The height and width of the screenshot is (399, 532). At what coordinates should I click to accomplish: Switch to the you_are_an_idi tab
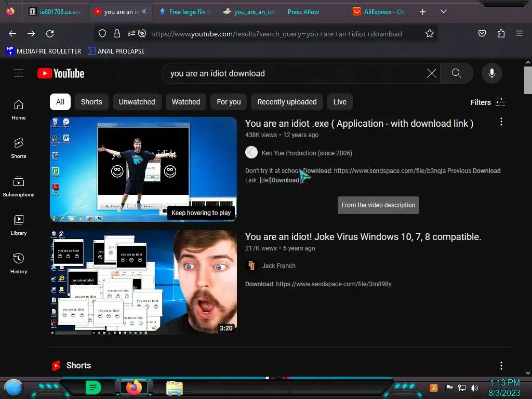(249, 12)
